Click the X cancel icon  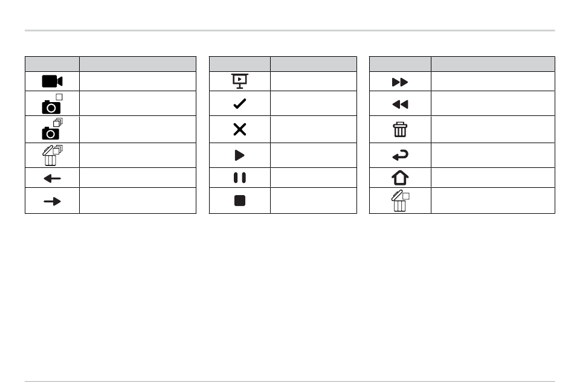click(x=240, y=129)
